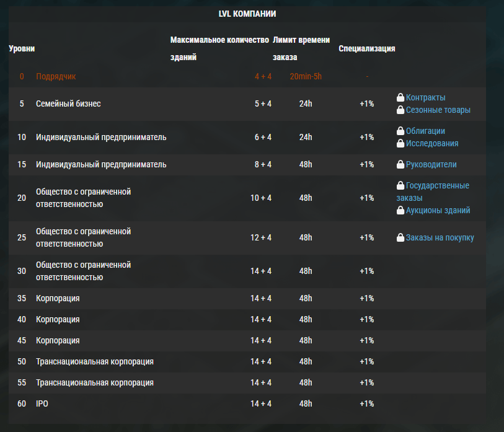Open the Заказы на покупку link
The height and width of the screenshot is (432, 504).
click(440, 238)
